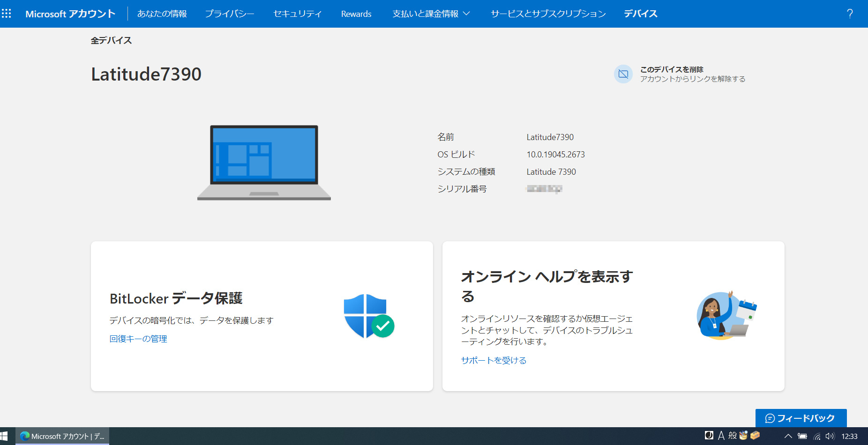Click the アカウントからリンクを解除する subtitle
Viewport: 868px width, 445px height.
click(x=693, y=79)
